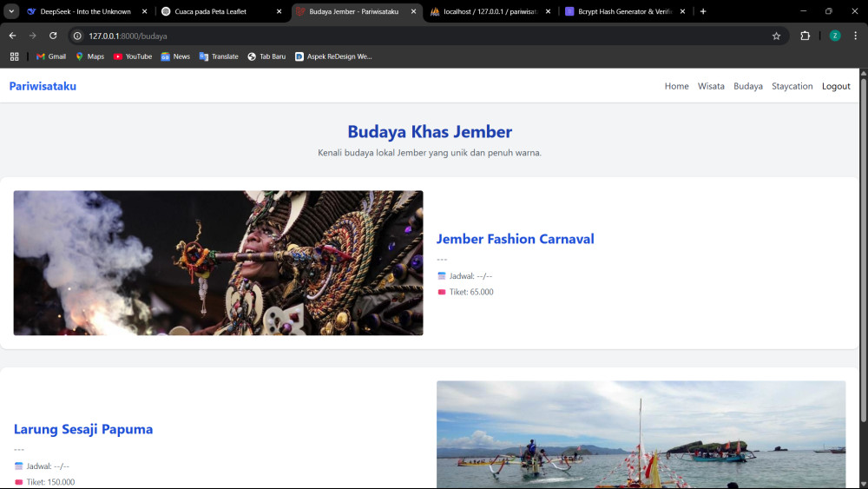
Task: Go forward to the next page
Action: coord(33,36)
